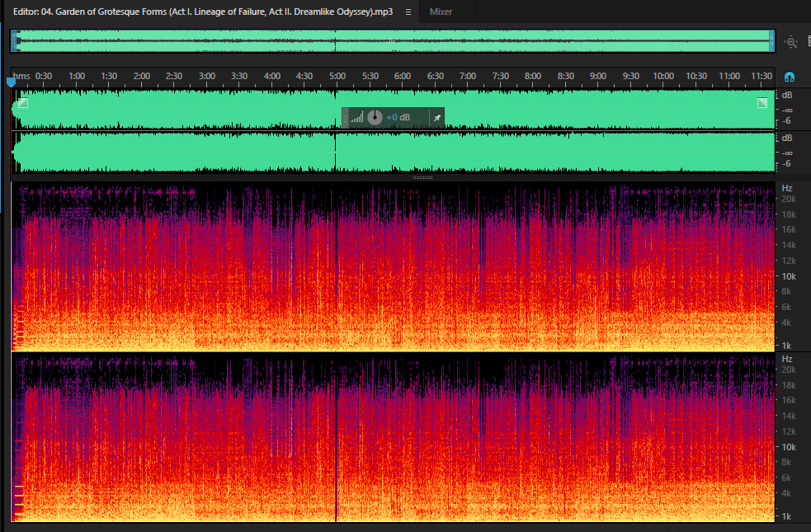Click the 5:00 mark on the time ruler
The height and width of the screenshot is (532, 811).
pos(337,76)
